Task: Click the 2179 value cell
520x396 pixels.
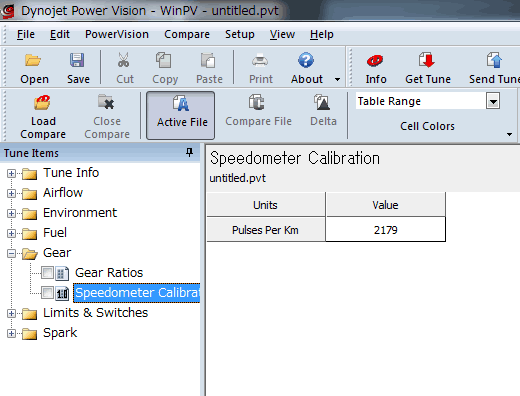Action: pos(385,230)
